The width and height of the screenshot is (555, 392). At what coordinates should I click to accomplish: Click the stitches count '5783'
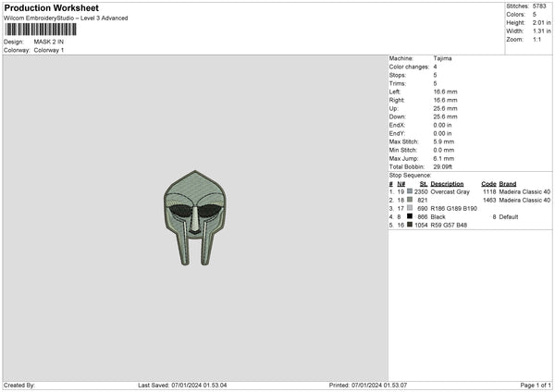click(x=539, y=6)
